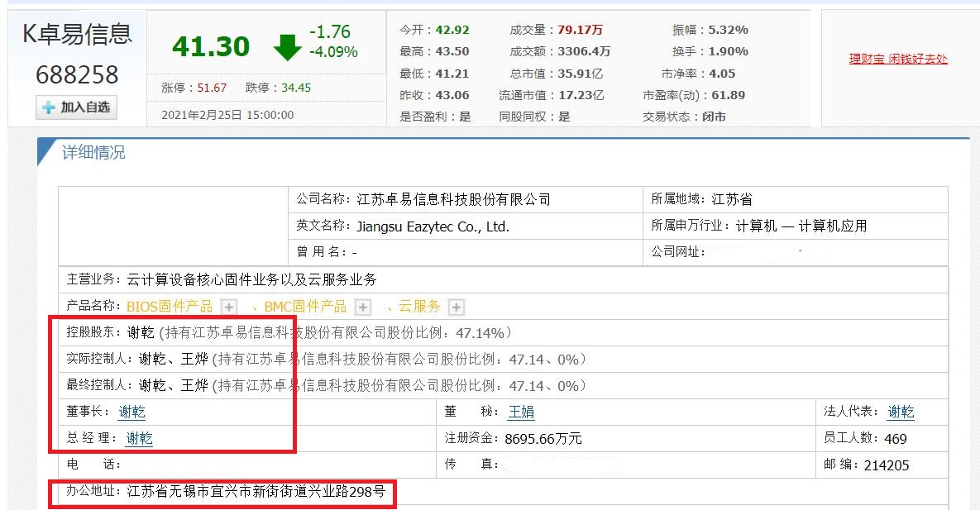The height and width of the screenshot is (510, 980).
Task: Click legal representative 谢乾 link
Action: click(x=901, y=412)
